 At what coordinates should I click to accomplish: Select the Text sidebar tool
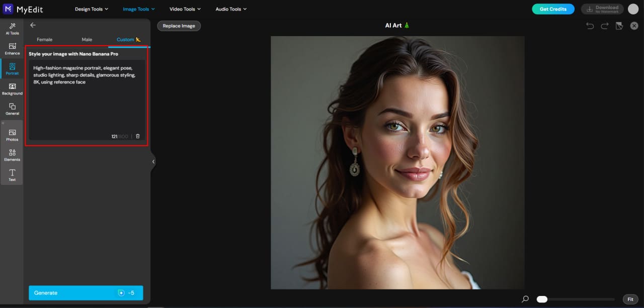pyautogui.click(x=12, y=175)
